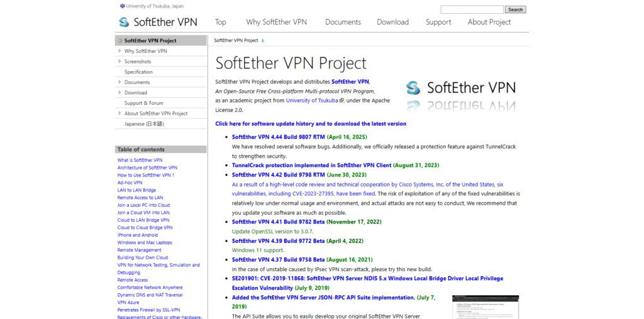644x319 pixels.
Task: Click breadcrumb arrow after SoftEther VPN Project
Action: (x=263, y=41)
